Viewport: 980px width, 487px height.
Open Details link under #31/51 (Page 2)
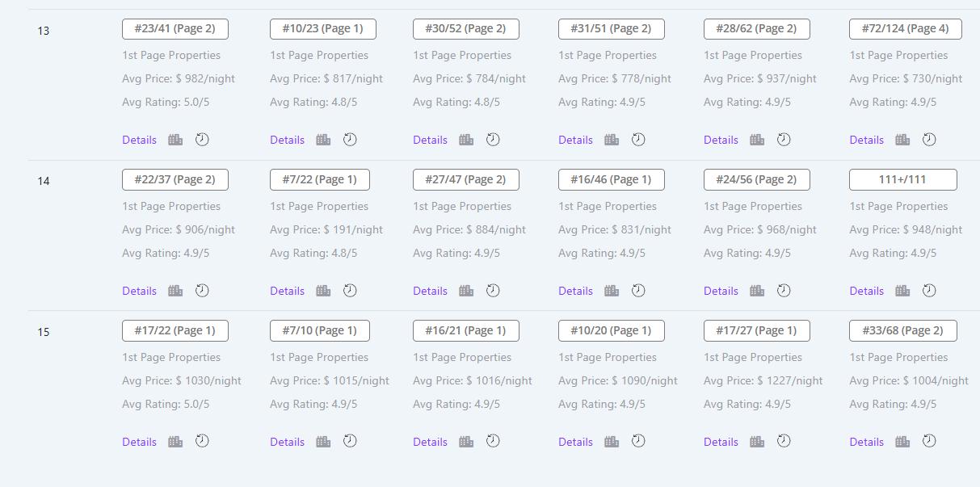pyautogui.click(x=575, y=140)
